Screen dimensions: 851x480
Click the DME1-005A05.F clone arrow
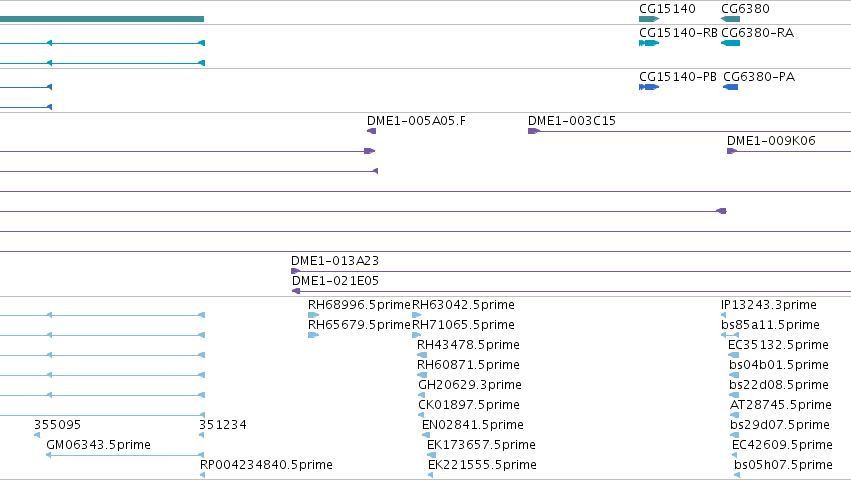[x=371, y=131]
